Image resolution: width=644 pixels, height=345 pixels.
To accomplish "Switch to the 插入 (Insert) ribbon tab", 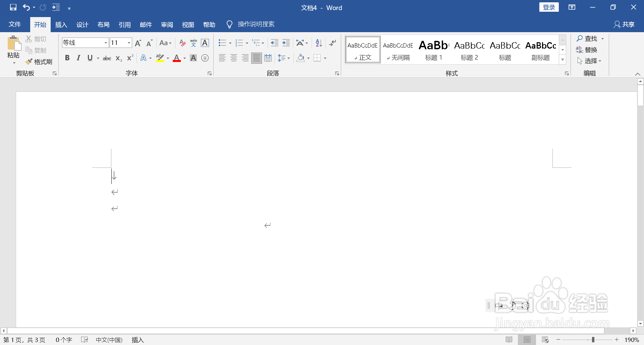I will coord(61,24).
